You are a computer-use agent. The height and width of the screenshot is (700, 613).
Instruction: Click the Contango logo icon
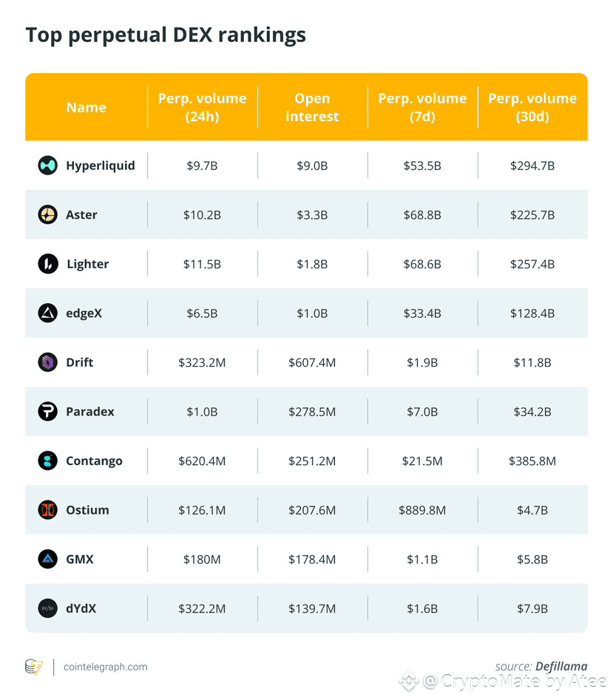(x=47, y=461)
